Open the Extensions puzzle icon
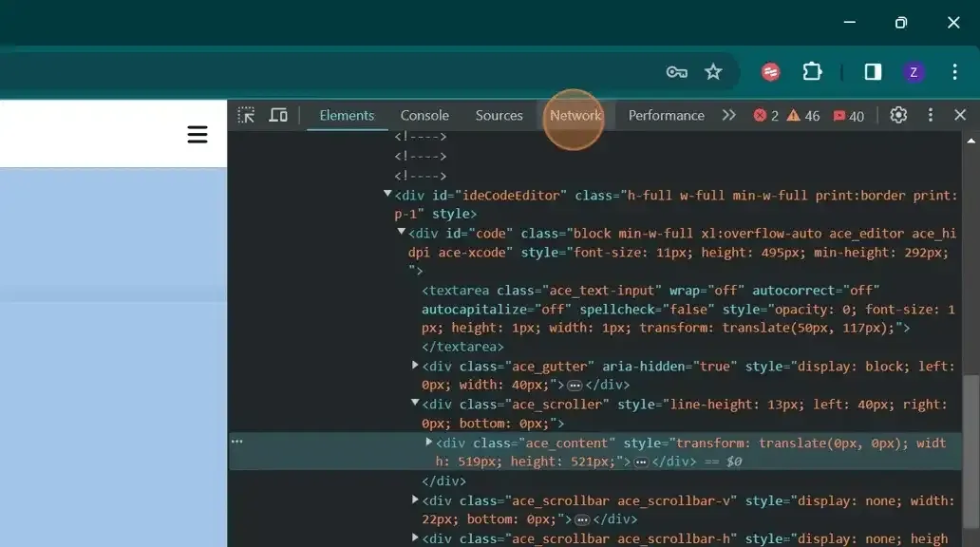This screenshot has height=547, width=980. (812, 72)
